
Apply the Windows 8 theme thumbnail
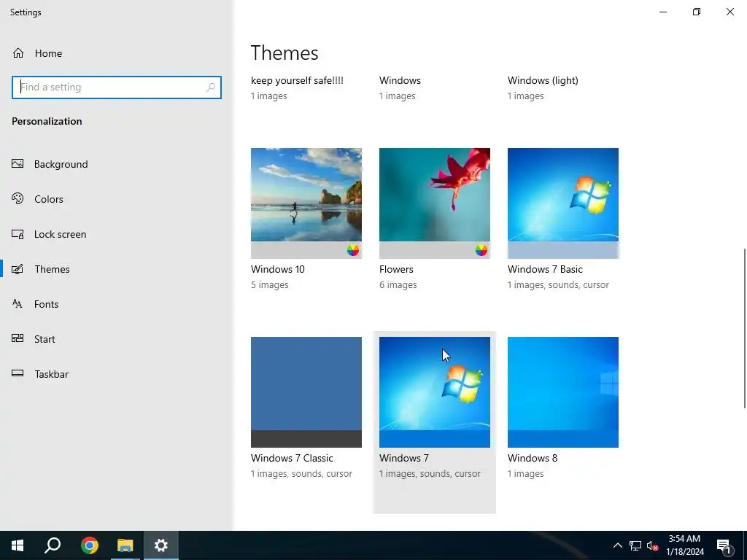point(563,392)
